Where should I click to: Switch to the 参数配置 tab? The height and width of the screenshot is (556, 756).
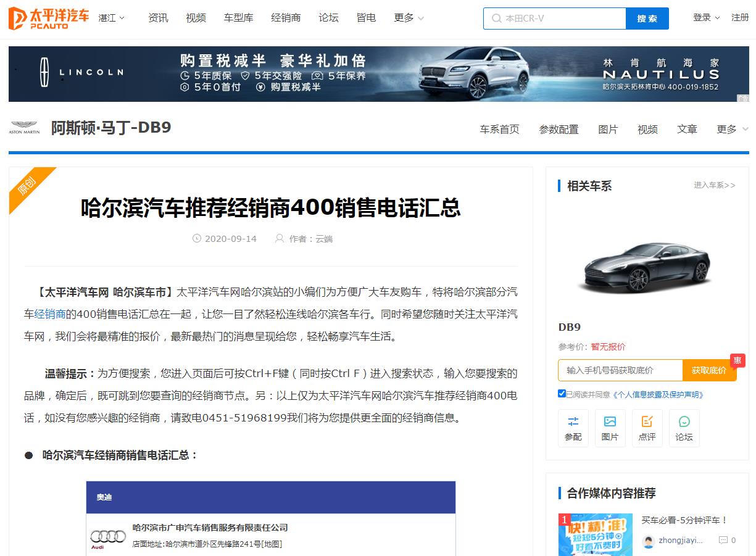[x=559, y=129]
